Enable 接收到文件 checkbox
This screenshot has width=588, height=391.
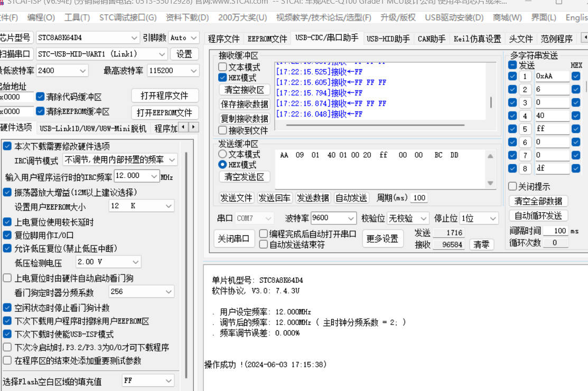click(x=222, y=130)
